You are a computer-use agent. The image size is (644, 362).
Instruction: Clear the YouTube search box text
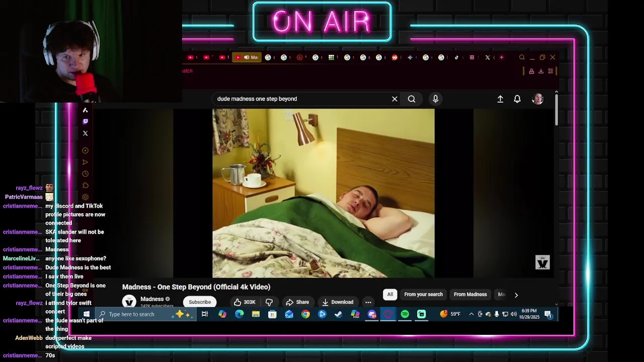[394, 99]
